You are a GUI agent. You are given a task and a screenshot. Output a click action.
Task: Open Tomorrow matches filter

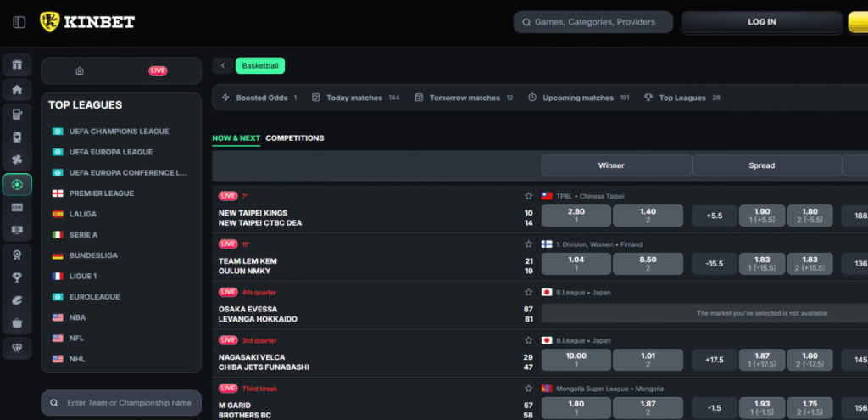pyautogui.click(x=464, y=98)
